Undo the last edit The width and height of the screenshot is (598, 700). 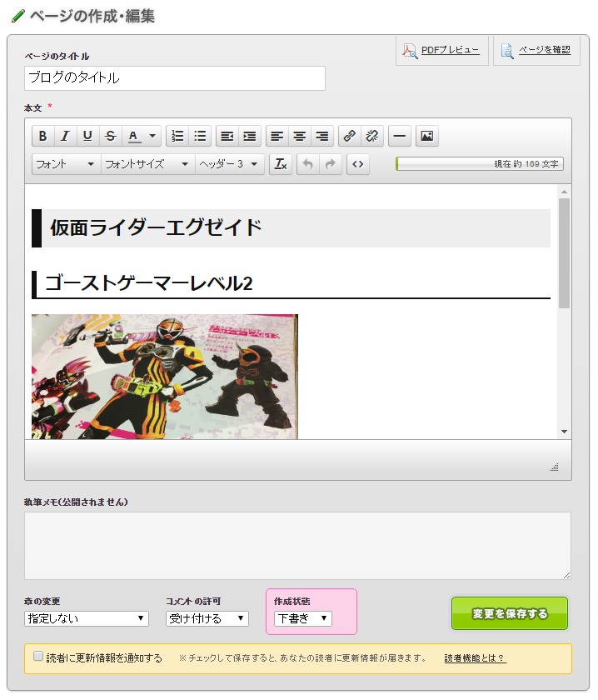click(308, 164)
